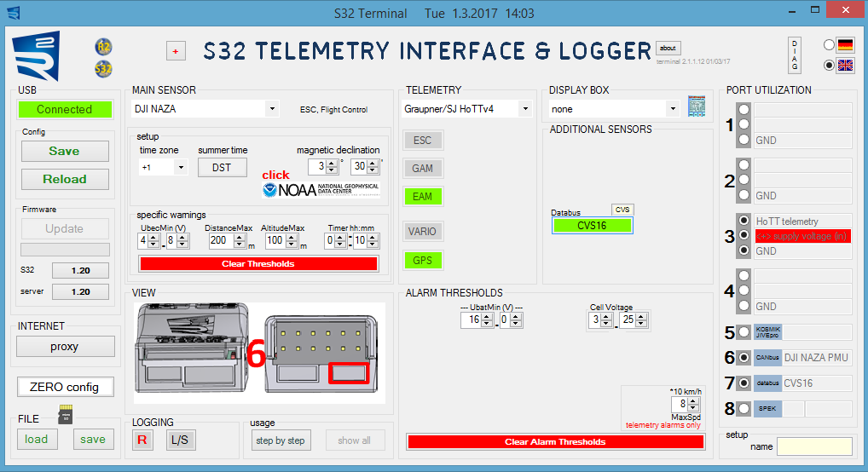Click HoTT telemetry port 3 entry
Screen dimensions: 868x472
(803, 222)
